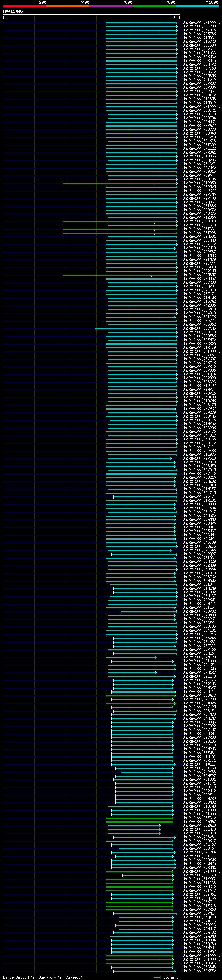Select the UniRef100_P09672 label
Screen dimensions: 222x980
199,72
